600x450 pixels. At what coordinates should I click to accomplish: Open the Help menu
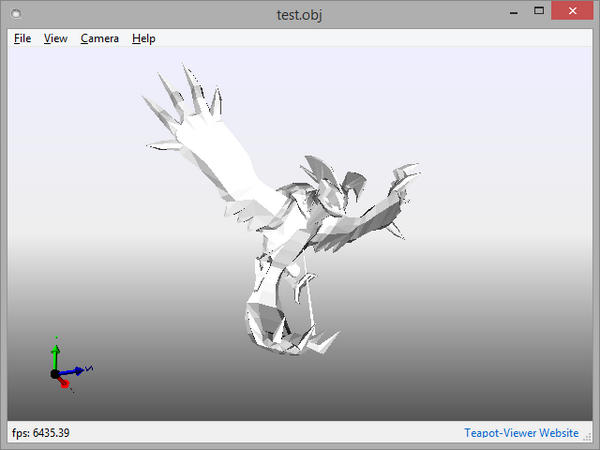(x=143, y=39)
